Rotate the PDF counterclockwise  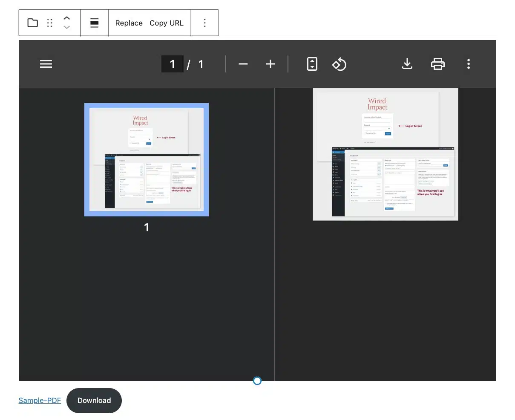(339, 64)
